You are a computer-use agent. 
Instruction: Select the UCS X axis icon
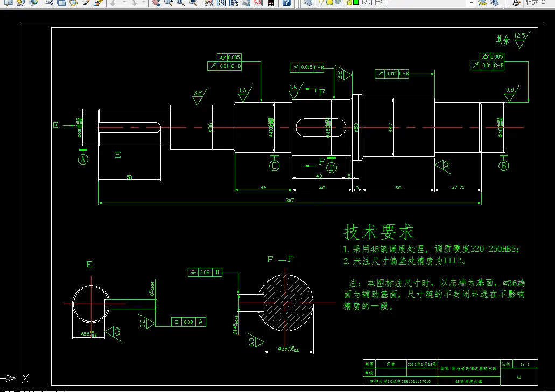pos(25,379)
